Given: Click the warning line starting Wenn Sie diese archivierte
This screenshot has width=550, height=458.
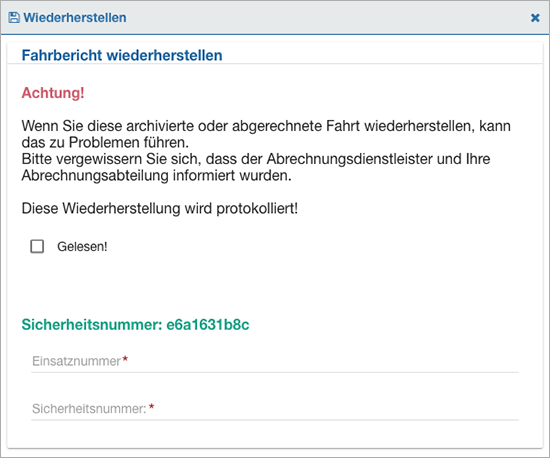Looking at the screenshot, I should click(x=266, y=126).
